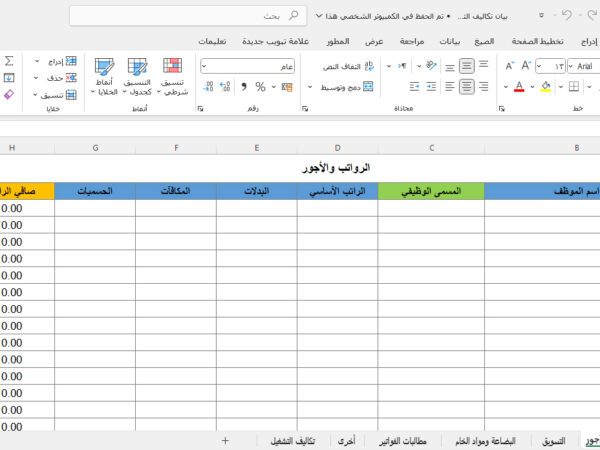600x450 pixels.
Task: Open the Customize Quick Access Toolbar dropdown
Action: [x=541, y=15]
